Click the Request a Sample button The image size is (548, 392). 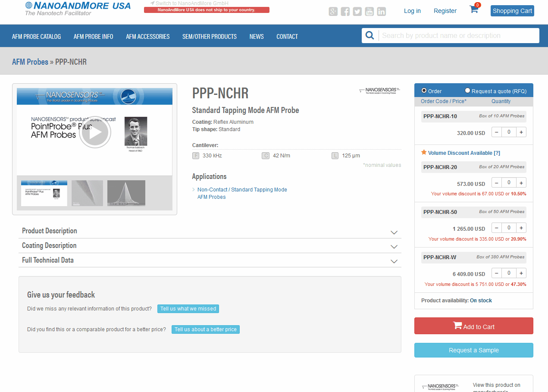point(474,350)
